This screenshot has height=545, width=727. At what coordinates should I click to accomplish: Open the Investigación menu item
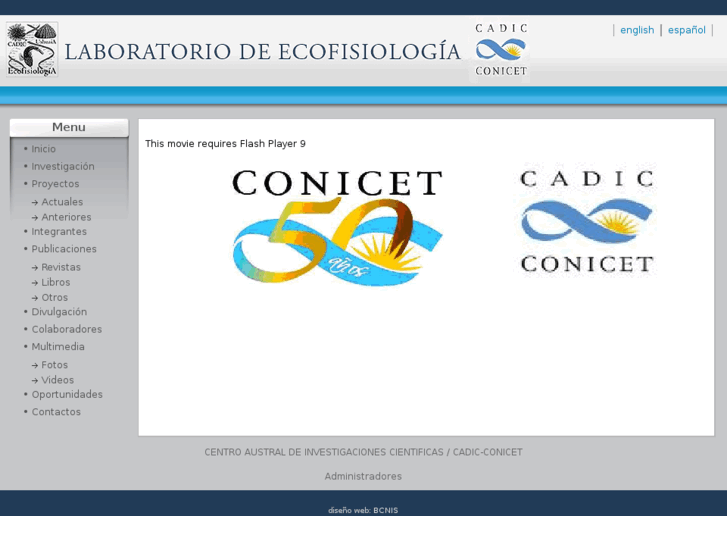(63, 167)
